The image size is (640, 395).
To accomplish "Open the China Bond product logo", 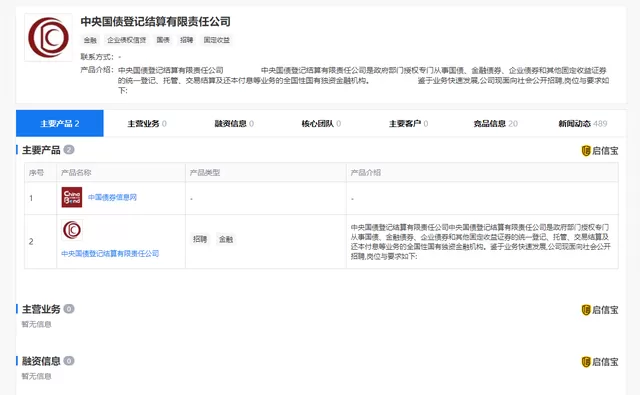I will [x=72, y=198].
